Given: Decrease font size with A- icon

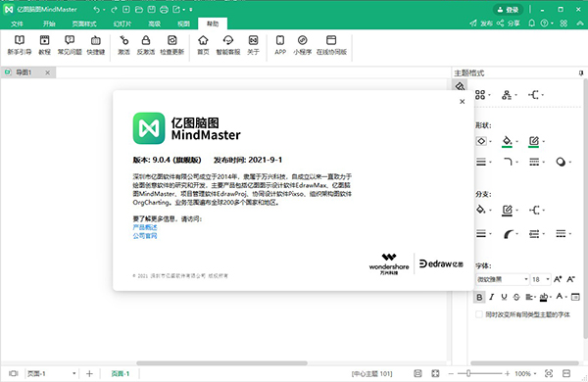Looking at the screenshot, I should tap(570, 279).
